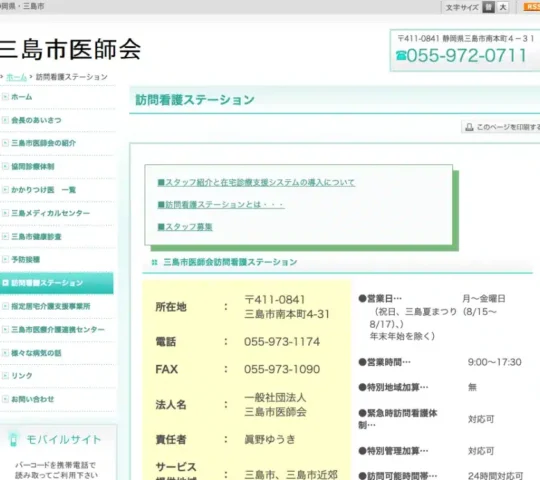540x480 pixels.
Task: Click 月〜金曜日 business days value
Action: (484, 299)
